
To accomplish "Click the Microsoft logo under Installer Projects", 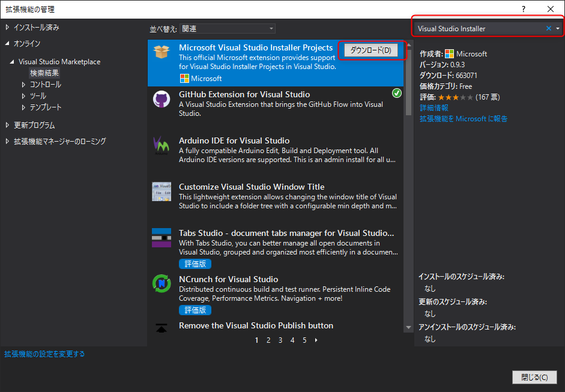I will click(184, 79).
